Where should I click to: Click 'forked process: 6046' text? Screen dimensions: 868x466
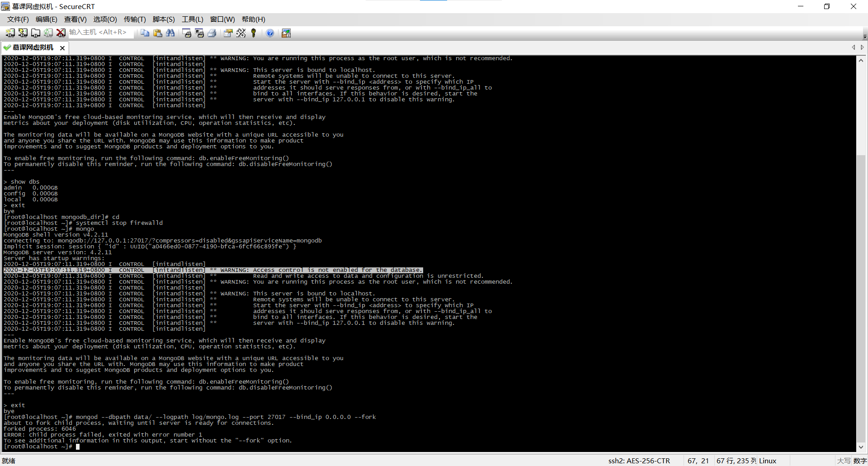coord(40,429)
